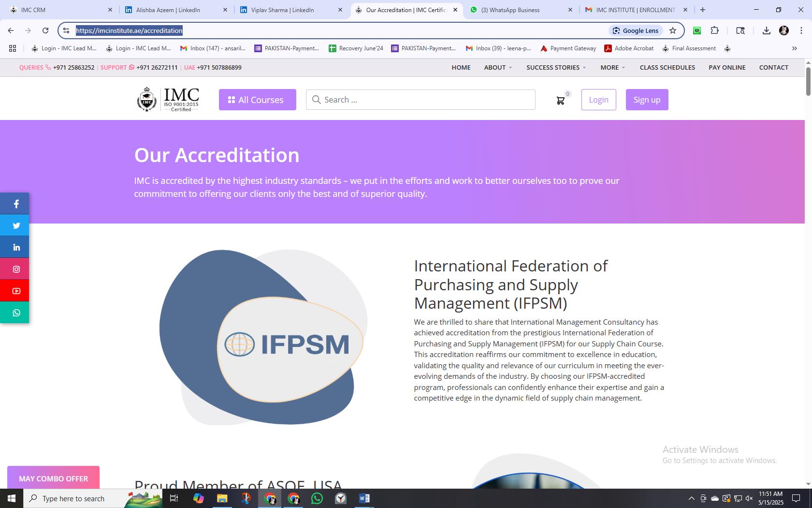Open the volume tray icon
812x508 pixels.
pyautogui.click(x=749, y=498)
